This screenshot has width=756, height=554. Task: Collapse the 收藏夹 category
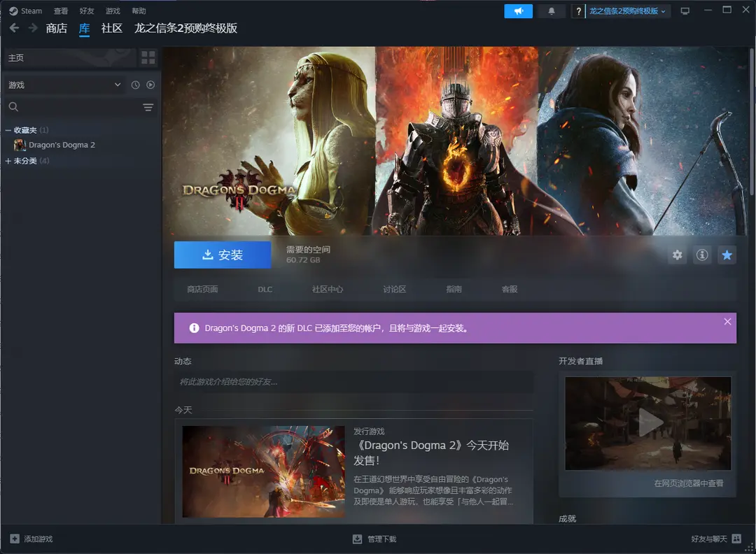(x=8, y=130)
